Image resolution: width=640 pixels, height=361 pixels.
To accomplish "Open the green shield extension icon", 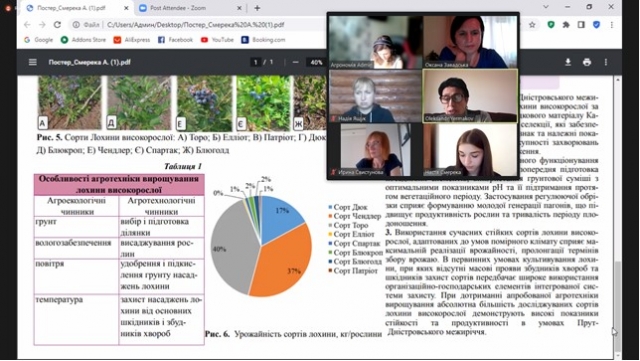I will (x=551, y=25).
